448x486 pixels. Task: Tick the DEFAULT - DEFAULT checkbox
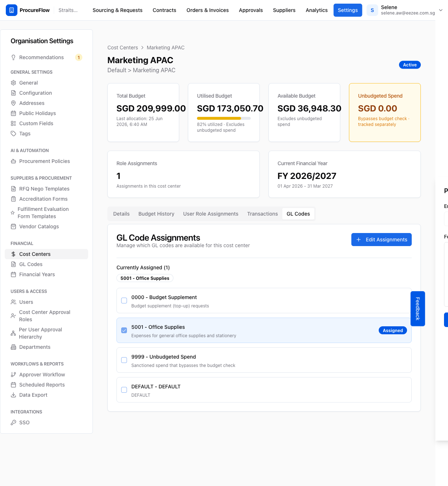[124, 390]
